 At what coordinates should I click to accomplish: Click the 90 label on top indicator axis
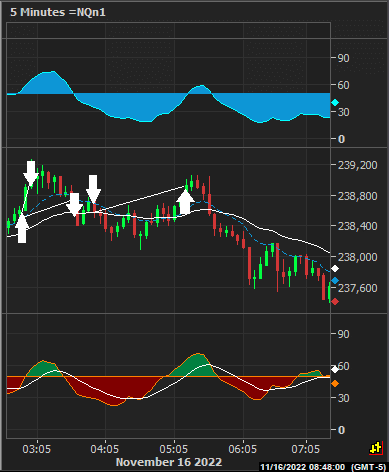pos(344,58)
